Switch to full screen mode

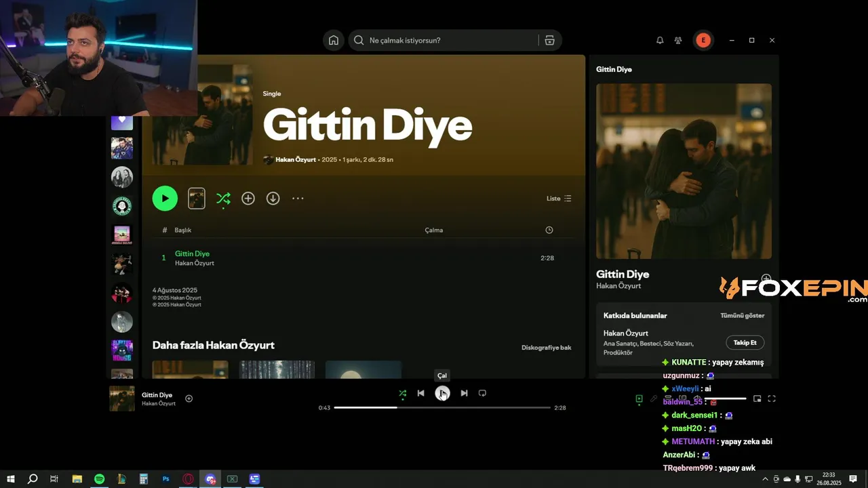(772, 399)
